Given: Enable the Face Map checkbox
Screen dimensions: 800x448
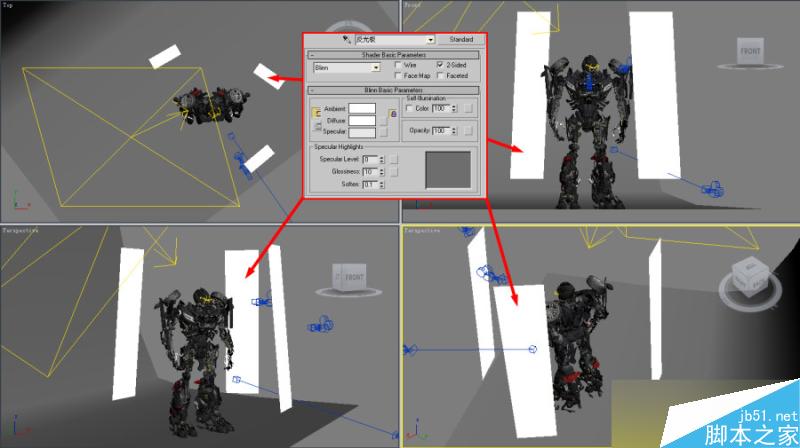Looking at the screenshot, I should [x=398, y=76].
